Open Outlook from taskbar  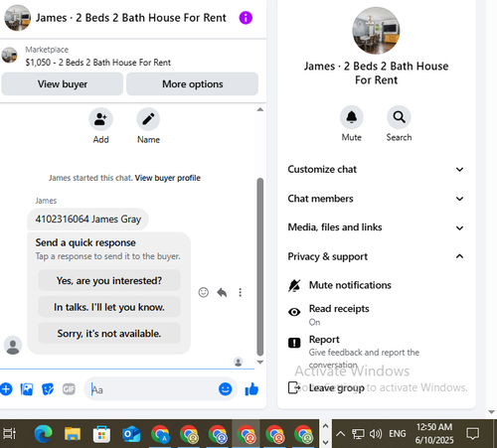pyautogui.click(x=131, y=434)
